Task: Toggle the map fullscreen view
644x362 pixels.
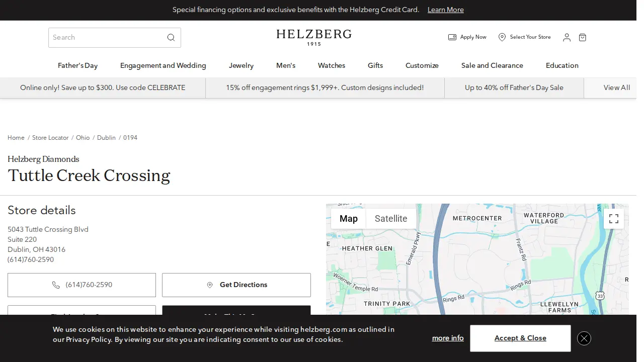Action: pyautogui.click(x=614, y=219)
